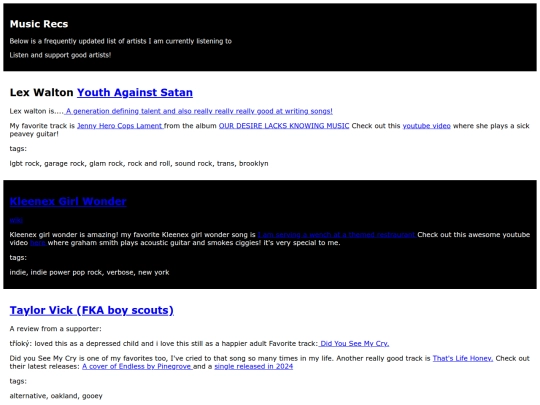
Task: Click the 'lgbt rock, garage rock' tags line
Action: (x=139, y=164)
